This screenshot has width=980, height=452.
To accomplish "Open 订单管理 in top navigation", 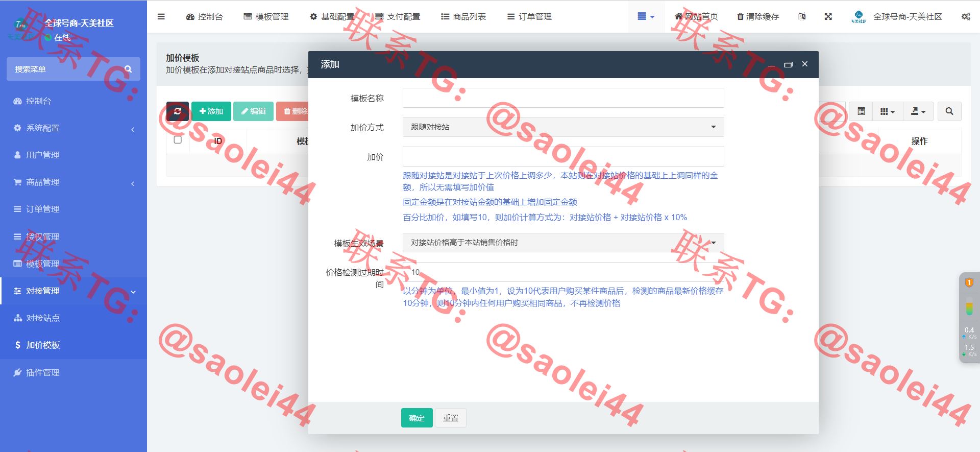I will (529, 16).
